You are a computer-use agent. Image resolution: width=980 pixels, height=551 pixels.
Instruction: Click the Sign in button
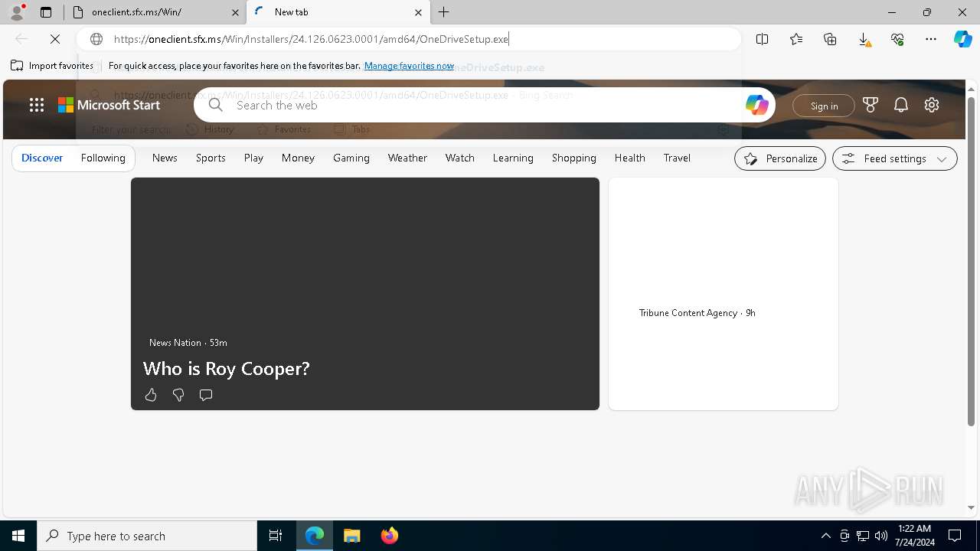click(824, 106)
